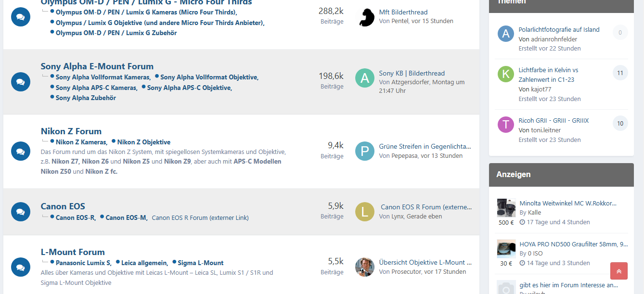Open Atzgersdorfer's green 'A' avatar

pos(364,78)
